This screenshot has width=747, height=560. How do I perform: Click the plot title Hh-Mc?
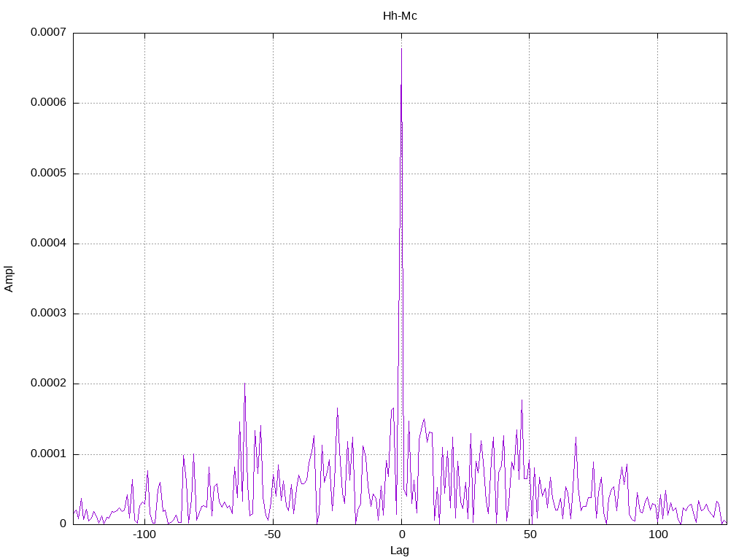point(400,16)
